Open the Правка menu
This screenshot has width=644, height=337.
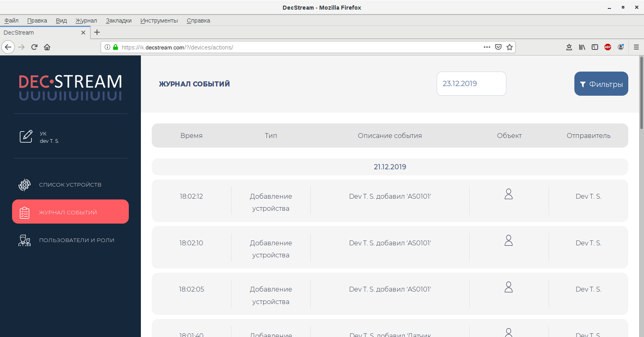(37, 21)
